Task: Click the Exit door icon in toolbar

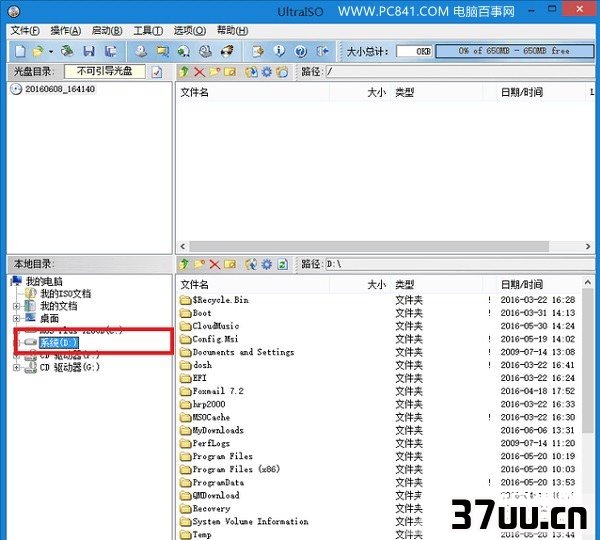Action: coord(323,51)
